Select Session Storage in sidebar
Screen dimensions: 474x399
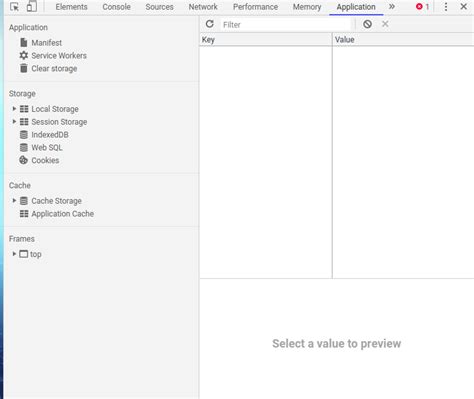[59, 122]
